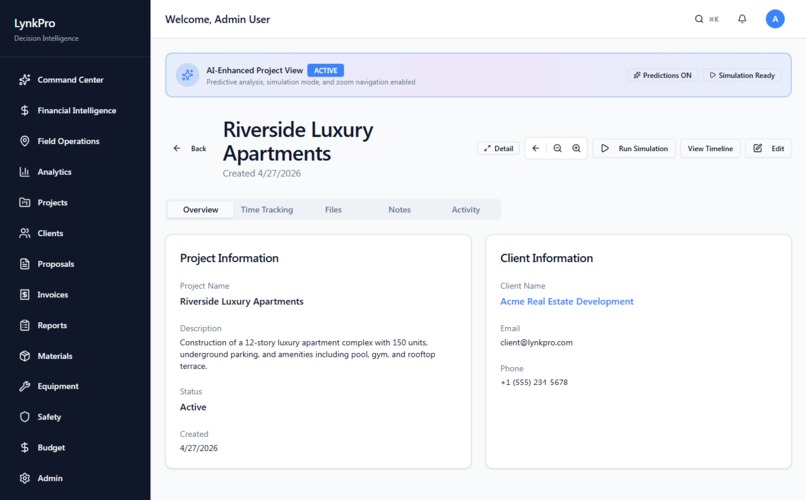Open View Timeline

(710, 149)
